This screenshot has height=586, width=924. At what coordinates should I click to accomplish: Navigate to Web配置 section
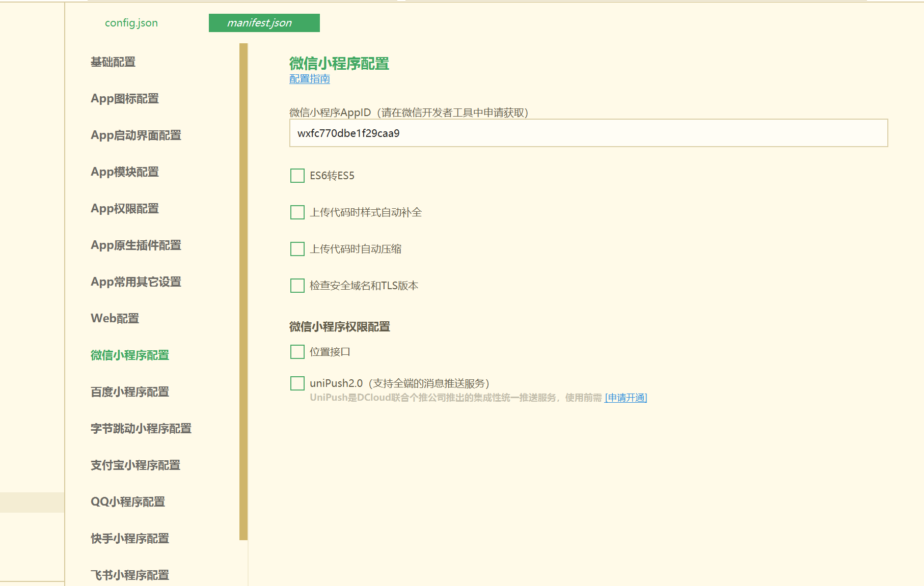tap(115, 319)
